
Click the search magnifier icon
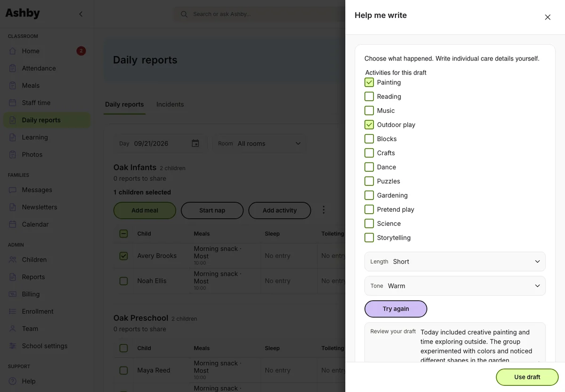tap(184, 14)
